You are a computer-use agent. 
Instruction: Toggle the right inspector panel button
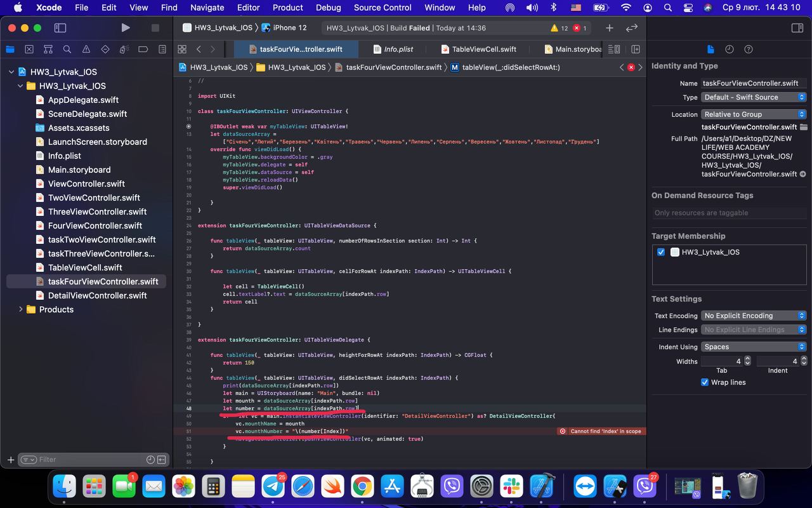coord(797,28)
